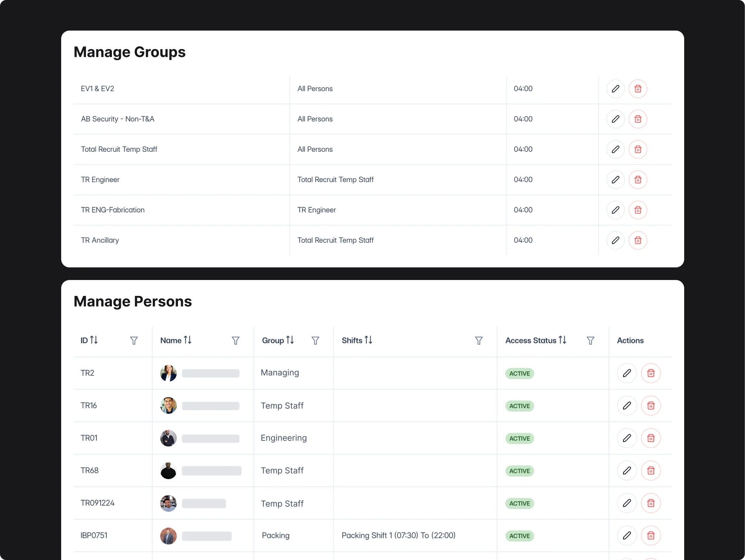Click TR16's profile picture
Screen dimensions: 745x560
[168, 405]
